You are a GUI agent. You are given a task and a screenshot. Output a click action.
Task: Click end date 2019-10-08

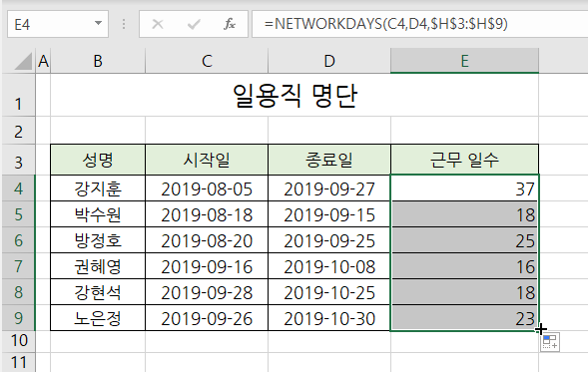coord(329,265)
